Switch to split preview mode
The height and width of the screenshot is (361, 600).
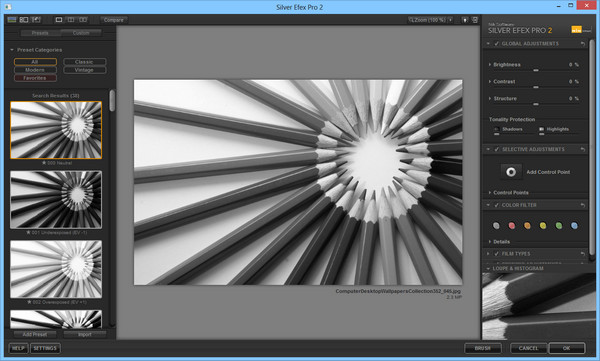71,20
